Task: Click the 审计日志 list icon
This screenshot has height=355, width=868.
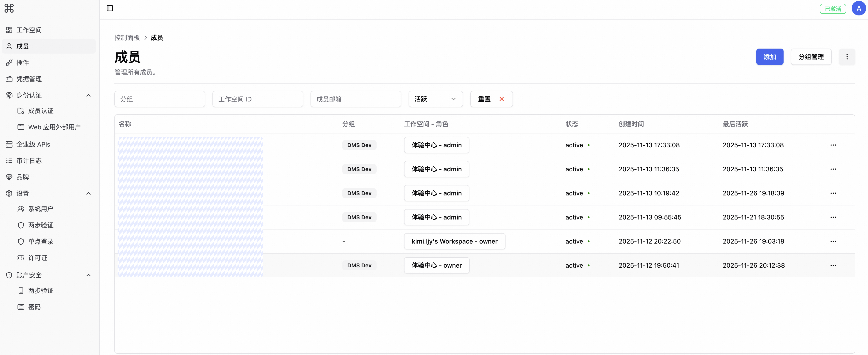Action: click(x=9, y=161)
